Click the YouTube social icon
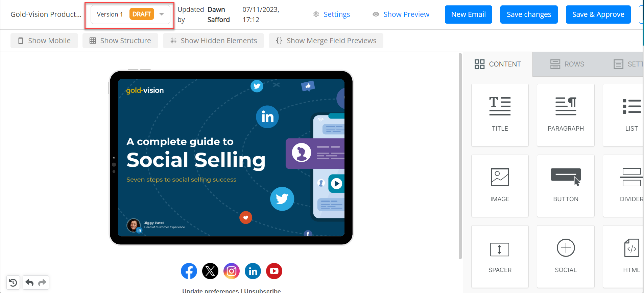Image resolution: width=644 pixels, height=293 pixels. (x=274, y=271)
